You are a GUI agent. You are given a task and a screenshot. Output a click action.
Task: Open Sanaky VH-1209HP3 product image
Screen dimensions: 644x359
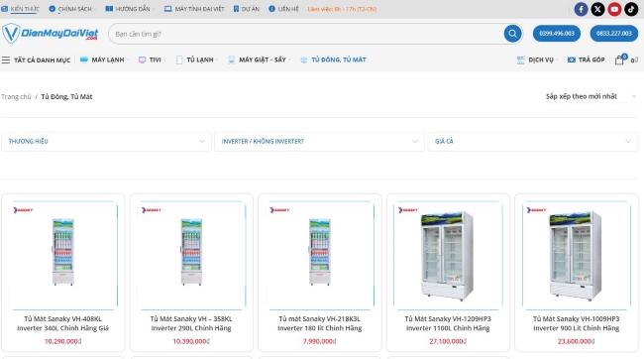point(448,255)
